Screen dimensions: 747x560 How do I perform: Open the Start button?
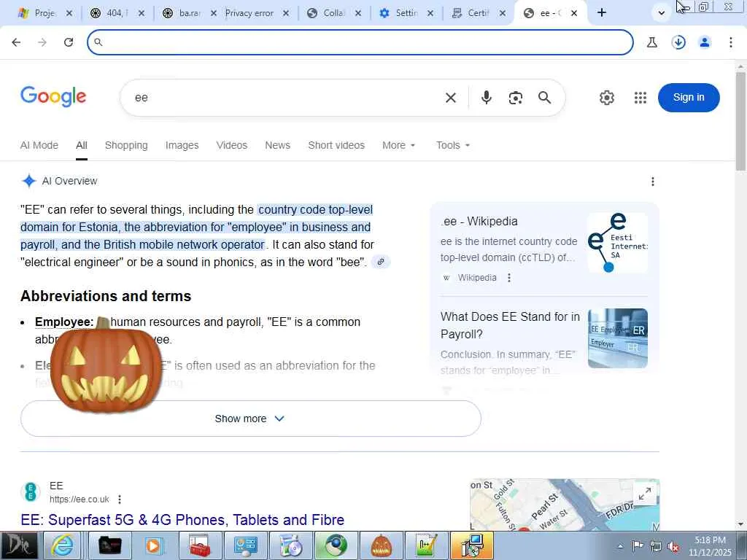click(18, 545)
